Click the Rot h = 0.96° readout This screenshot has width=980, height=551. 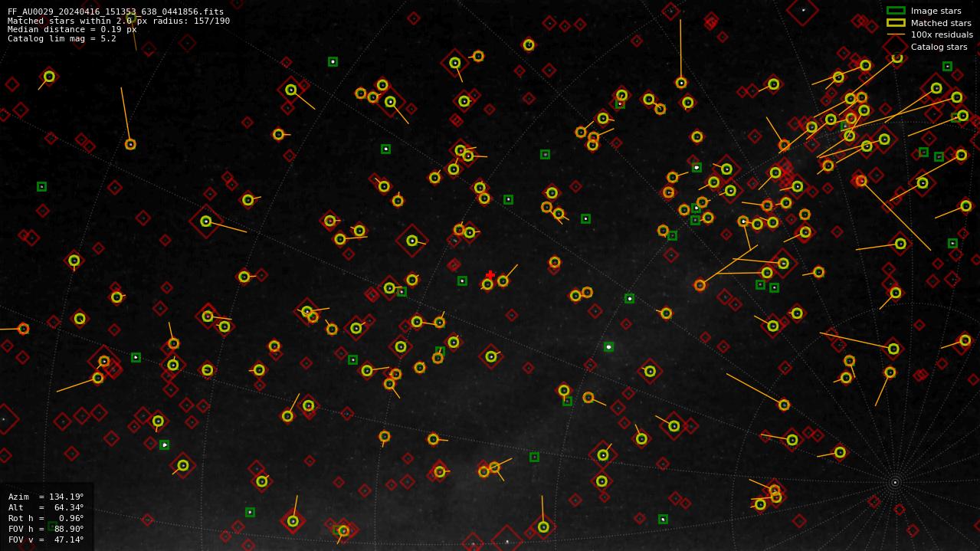click(x=46, y=518)
